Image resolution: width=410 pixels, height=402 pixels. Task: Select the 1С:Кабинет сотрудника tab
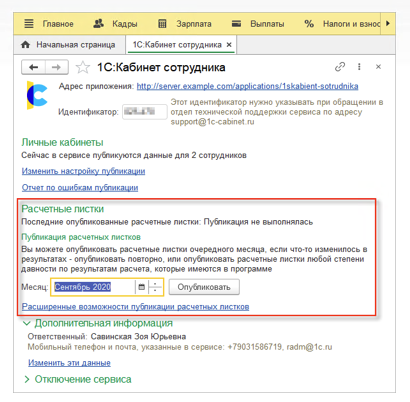click(177, 45)
